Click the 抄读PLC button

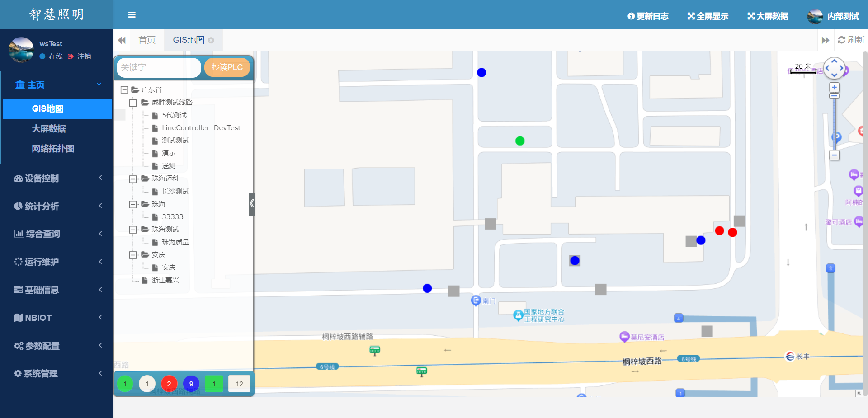[x=227, y=68]
